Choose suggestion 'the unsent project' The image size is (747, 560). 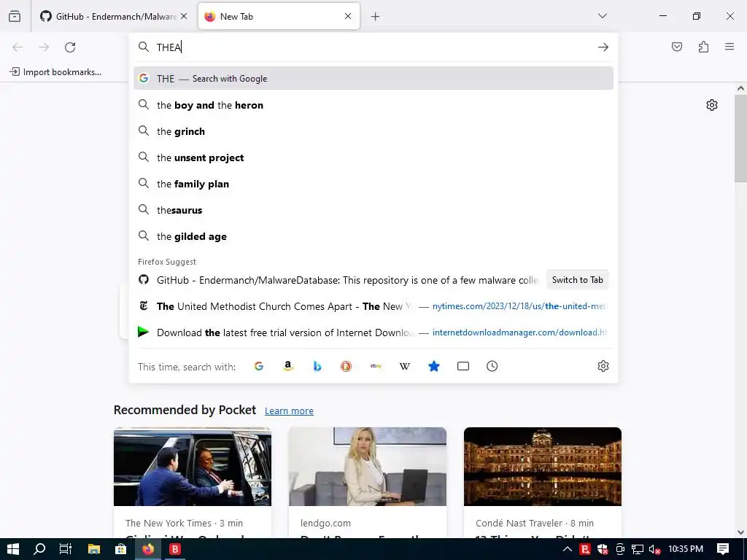[x=373, y=157]
